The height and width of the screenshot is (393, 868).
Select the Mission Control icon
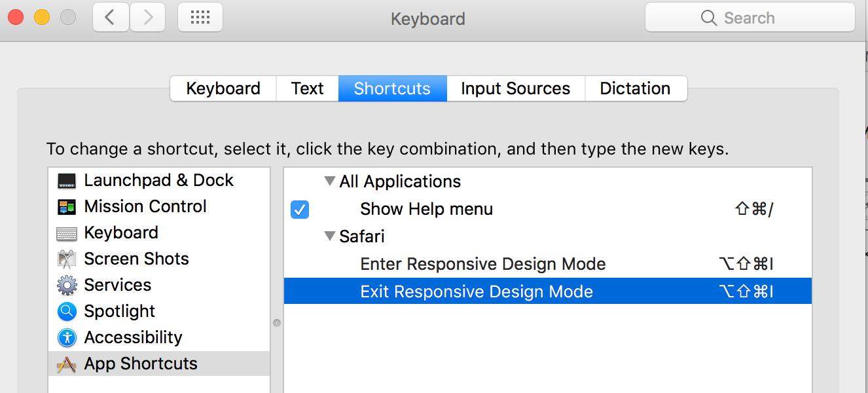[67, 207]
